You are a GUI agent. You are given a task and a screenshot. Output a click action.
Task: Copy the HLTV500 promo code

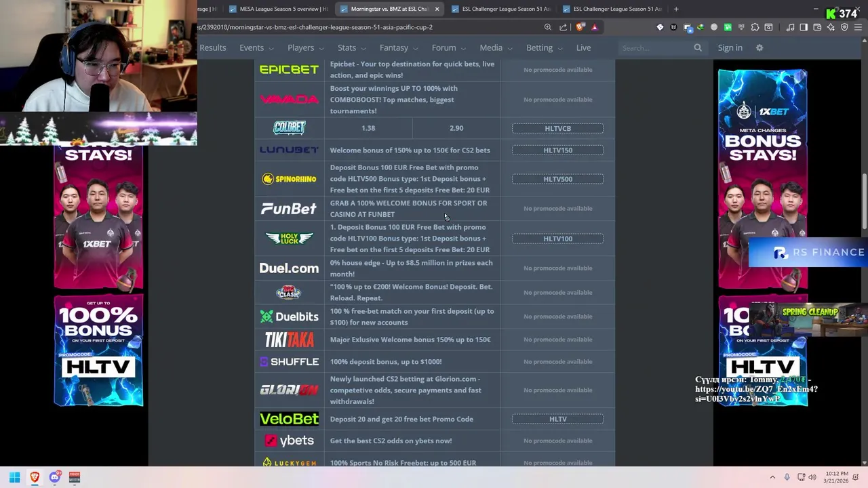[x=557, y=179]
